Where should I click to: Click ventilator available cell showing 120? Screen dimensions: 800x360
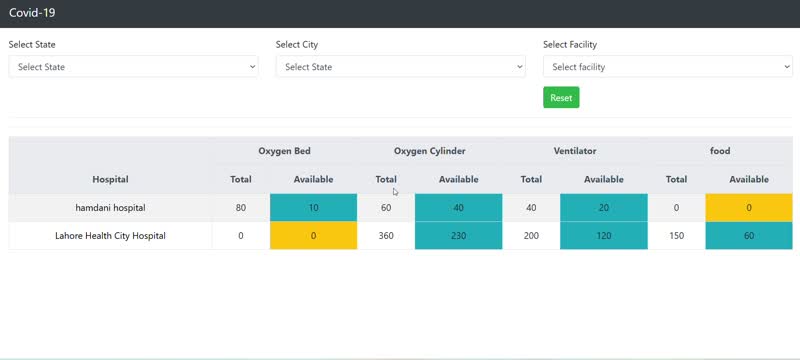(604, 236)
